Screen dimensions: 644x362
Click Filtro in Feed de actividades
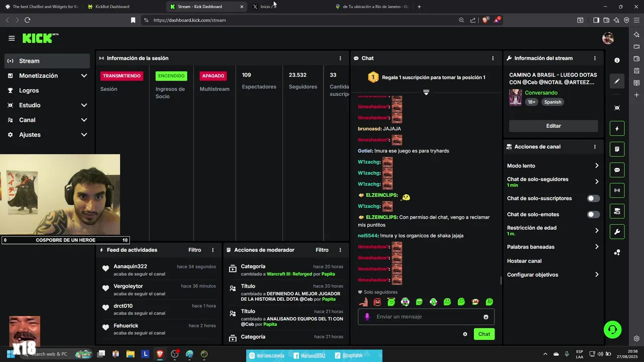pyautogui.click(x=195, y=250)
